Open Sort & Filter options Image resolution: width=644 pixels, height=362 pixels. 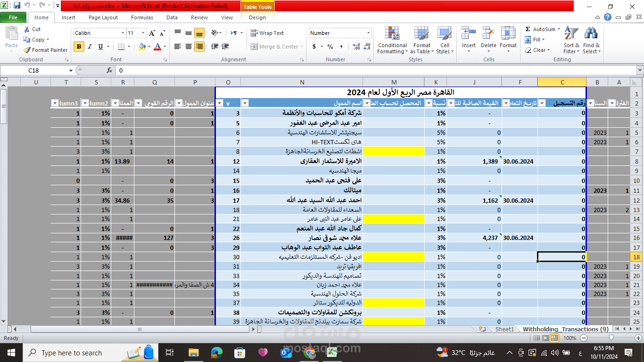(x=571, y=41)
